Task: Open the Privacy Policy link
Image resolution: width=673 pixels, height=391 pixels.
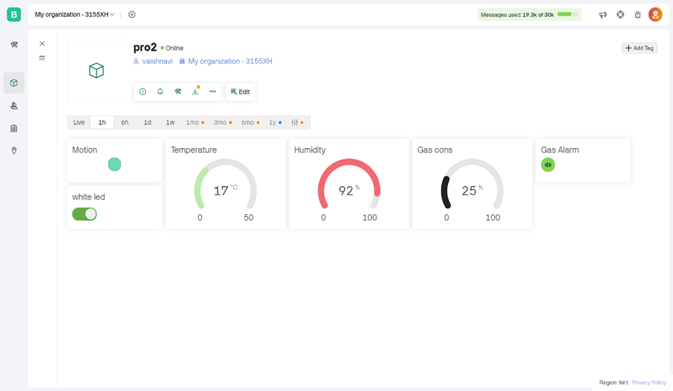Action: click(x=649, y=382)
